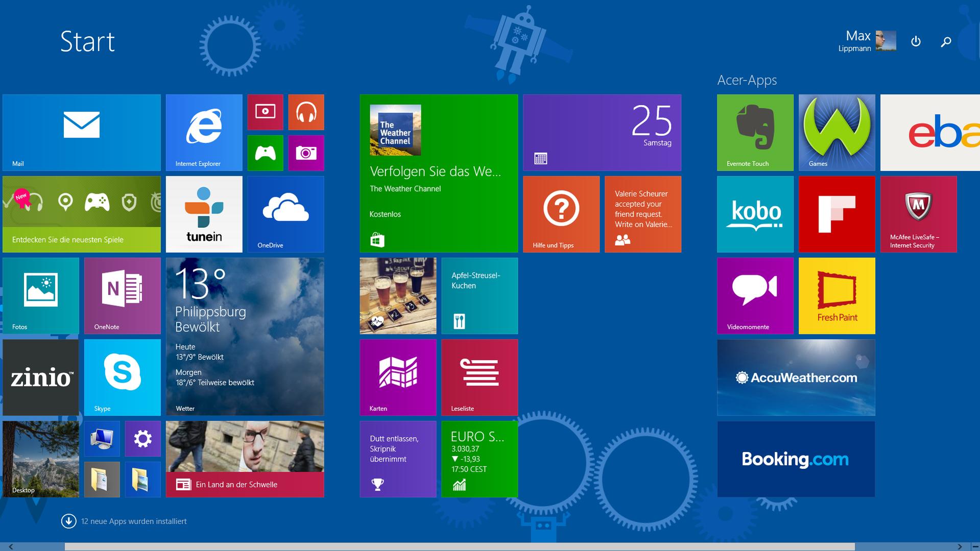
Task: Open Max Lippmann user account menu
Action: [867, 41]
